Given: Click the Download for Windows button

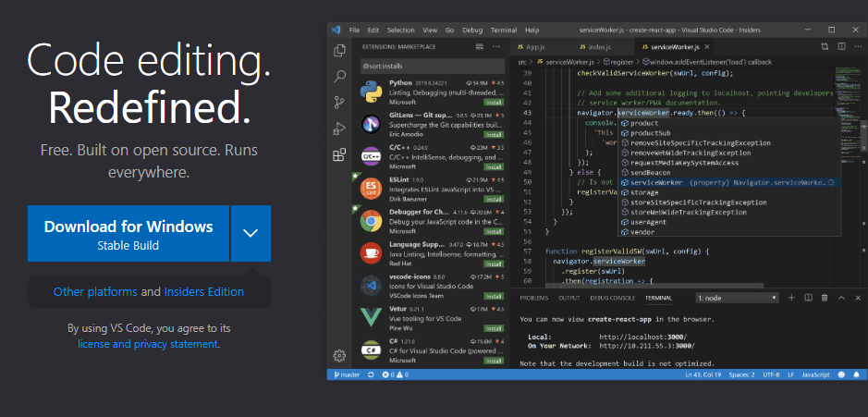Looking at the screenshot, I should (x=128, y=233).
